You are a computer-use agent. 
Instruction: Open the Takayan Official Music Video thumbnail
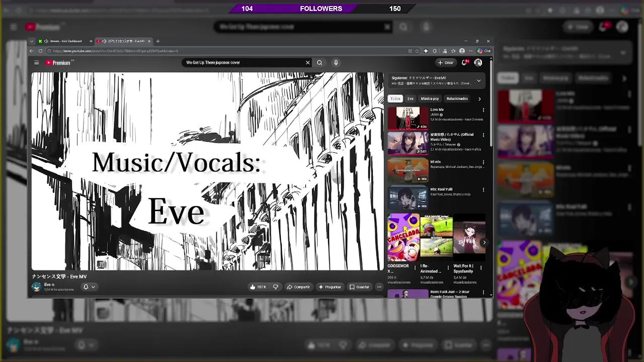408,143
